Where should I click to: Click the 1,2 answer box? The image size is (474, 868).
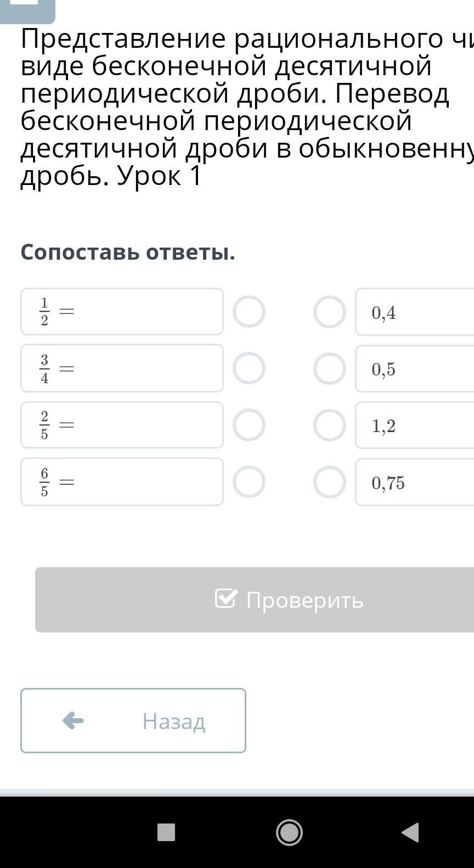[x=415, y=425]
